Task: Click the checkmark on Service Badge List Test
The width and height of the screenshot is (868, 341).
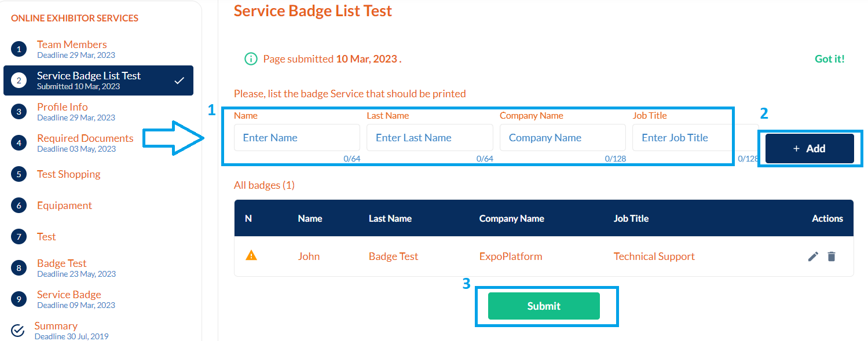Action: [180, 80]
